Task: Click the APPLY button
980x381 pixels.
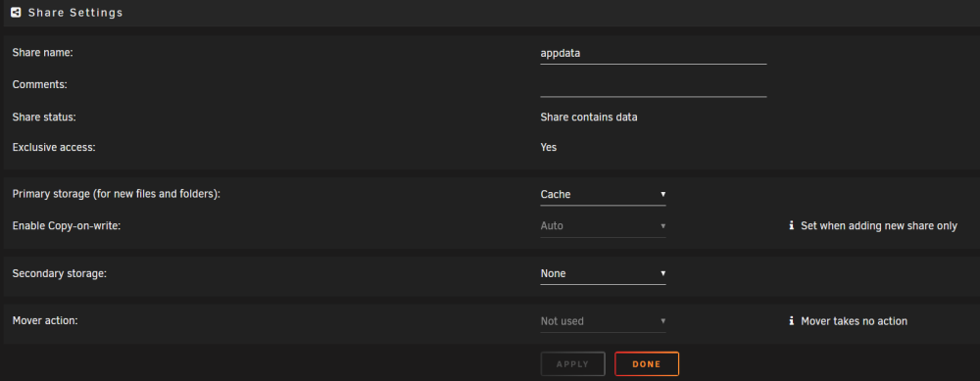Action: pos(572,364)
